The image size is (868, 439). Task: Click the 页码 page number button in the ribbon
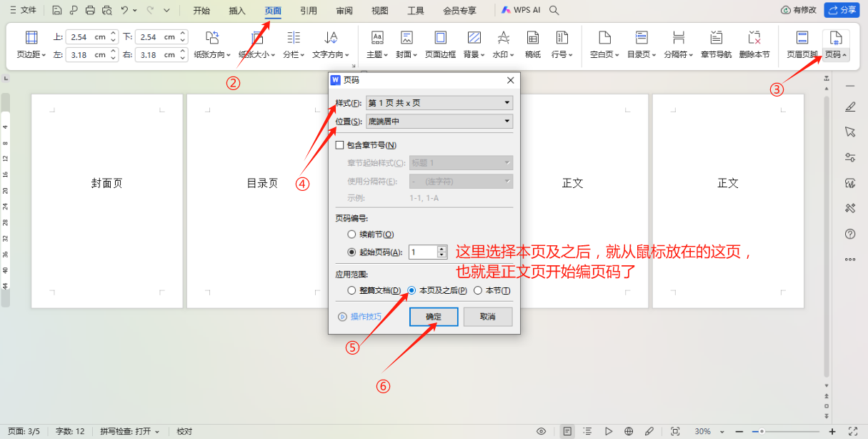coord(836,45)
